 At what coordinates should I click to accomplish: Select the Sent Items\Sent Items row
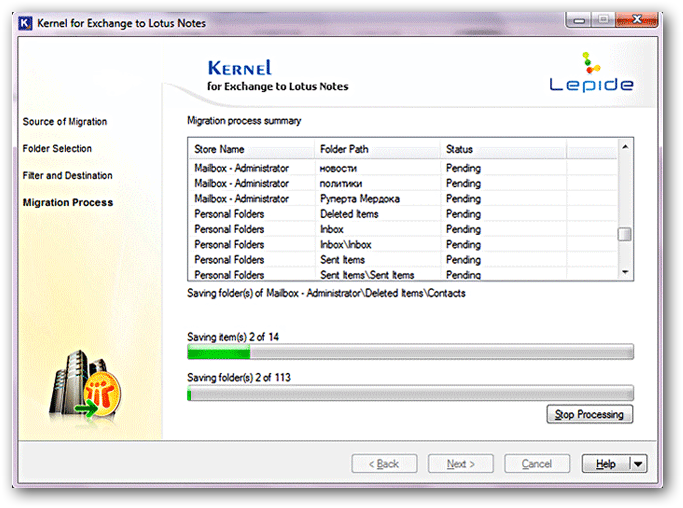coord(402,274)
